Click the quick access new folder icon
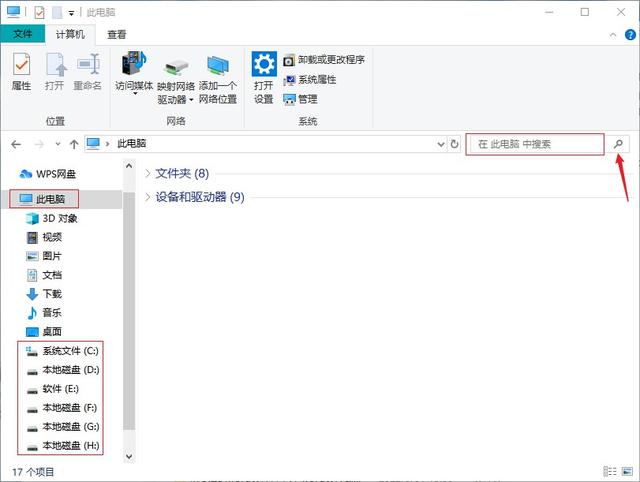Screen dimensions: 640x482 click(57, 13)
